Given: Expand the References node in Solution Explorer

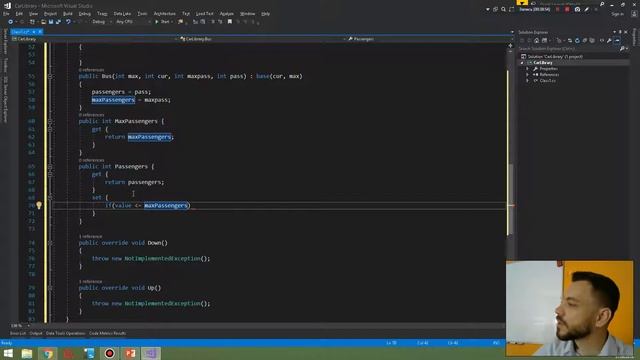Looking at the screenshot, I should [x=527, y=75].
